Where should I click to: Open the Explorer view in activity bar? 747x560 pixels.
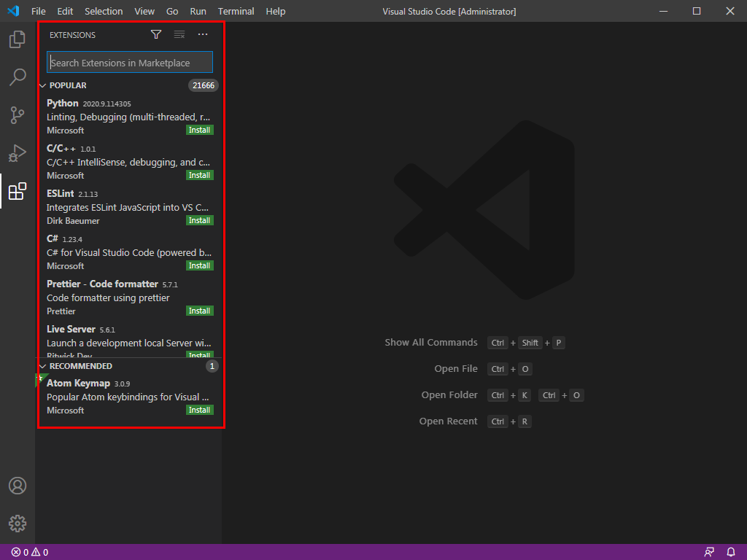[x=18, y=39]
